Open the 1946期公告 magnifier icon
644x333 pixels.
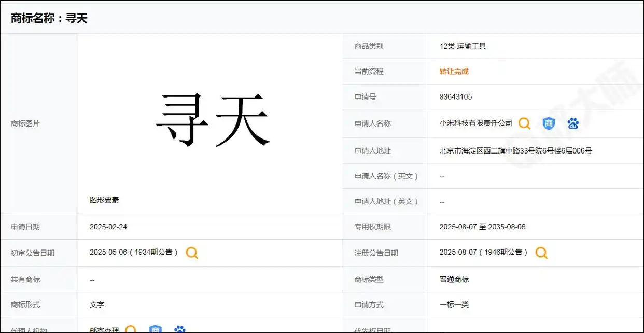click(541, 253)
